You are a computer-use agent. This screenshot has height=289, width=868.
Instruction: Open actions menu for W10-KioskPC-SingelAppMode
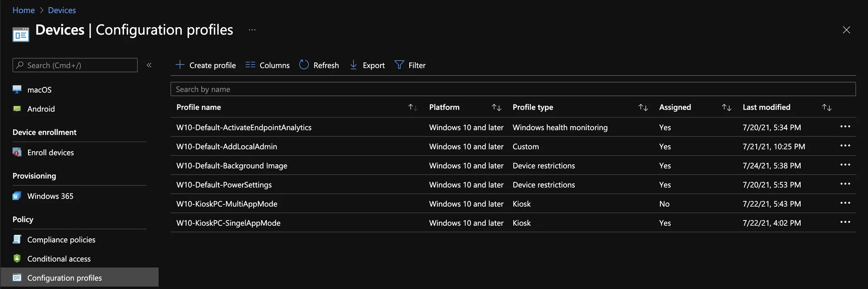click(845, 222)
